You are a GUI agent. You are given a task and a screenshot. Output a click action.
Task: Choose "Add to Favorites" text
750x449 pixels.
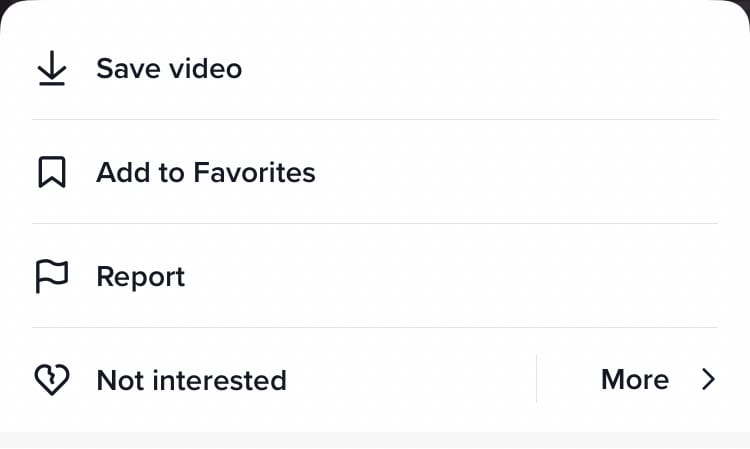point(205,173)
